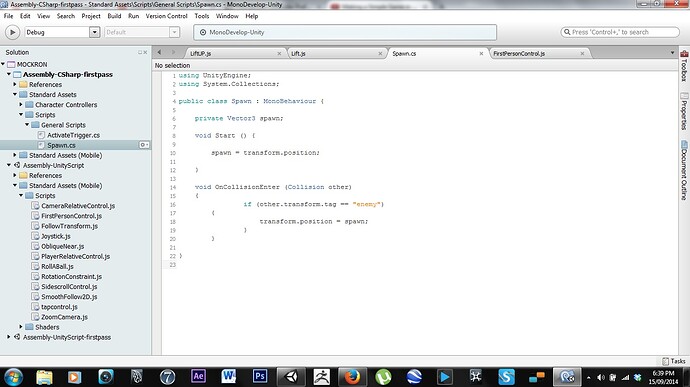Select Joystick.js in the Scripts folder
The image size is (690, 387).
(x=55, y=236)
